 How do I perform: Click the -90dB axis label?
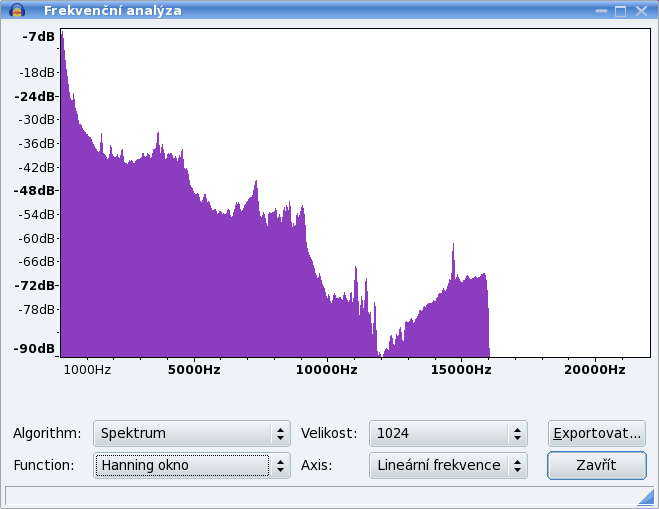tap(34, 349)
